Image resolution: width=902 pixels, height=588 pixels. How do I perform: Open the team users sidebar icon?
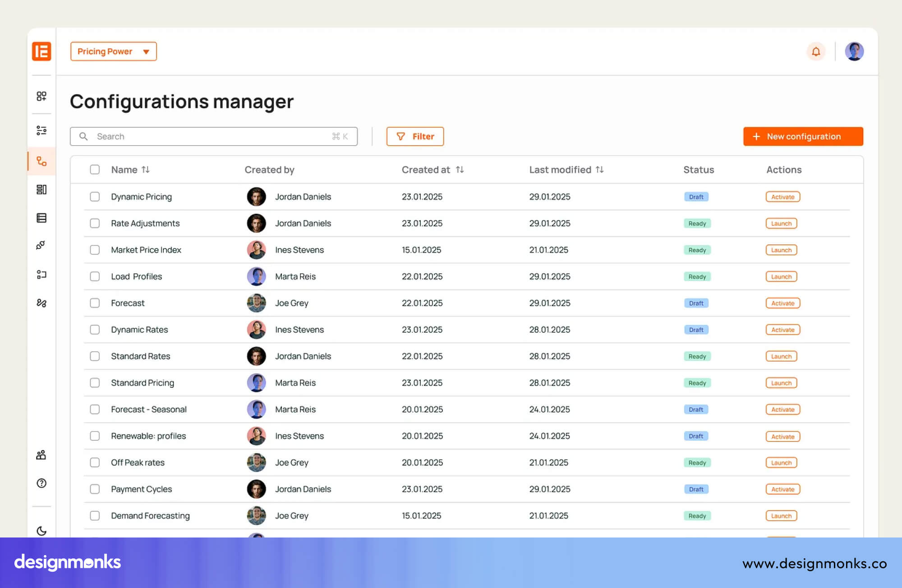click(41, 455)
